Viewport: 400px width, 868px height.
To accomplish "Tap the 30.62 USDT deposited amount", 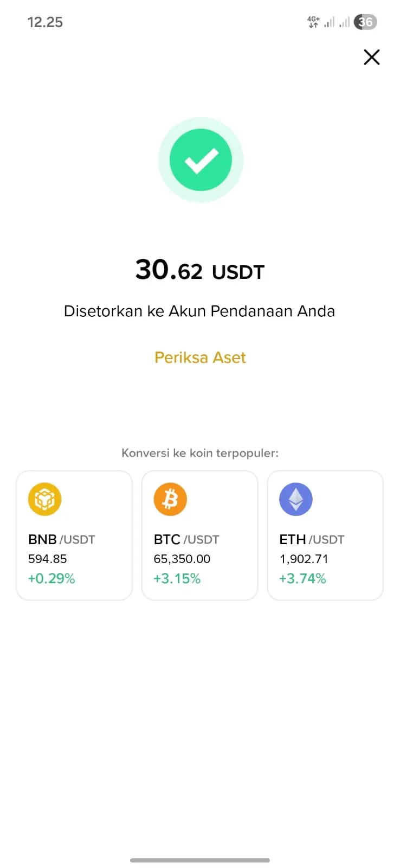I will point(200,270).
